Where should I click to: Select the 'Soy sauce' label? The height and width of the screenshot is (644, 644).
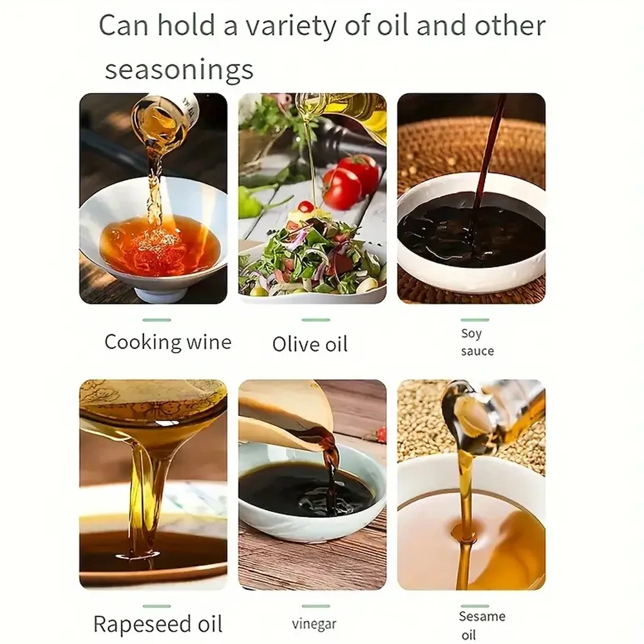(477, 343)
